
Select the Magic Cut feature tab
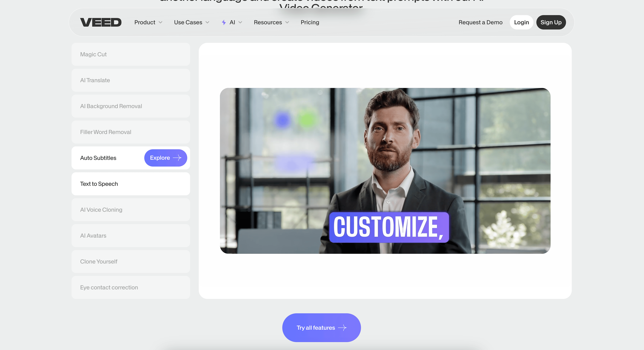130,54
